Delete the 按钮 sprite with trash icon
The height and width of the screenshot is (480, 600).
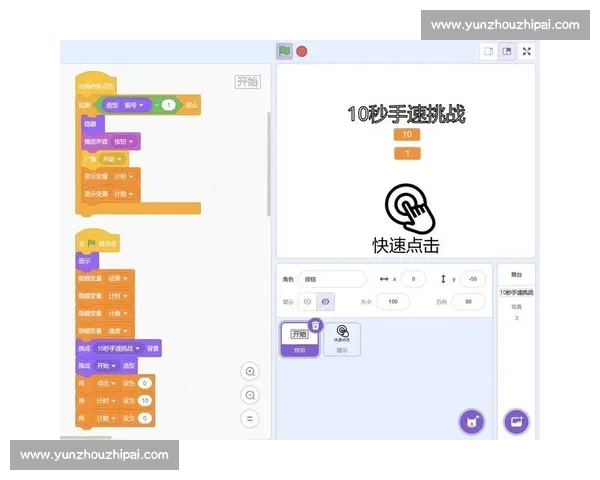316,325
